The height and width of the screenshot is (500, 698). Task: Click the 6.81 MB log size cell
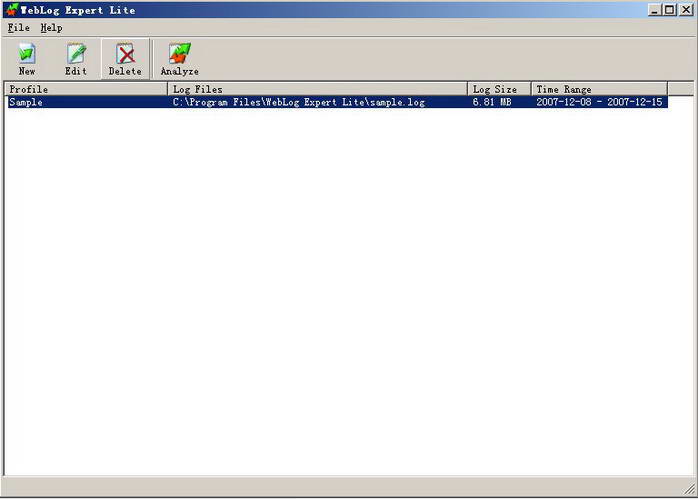tap(492, 102)
